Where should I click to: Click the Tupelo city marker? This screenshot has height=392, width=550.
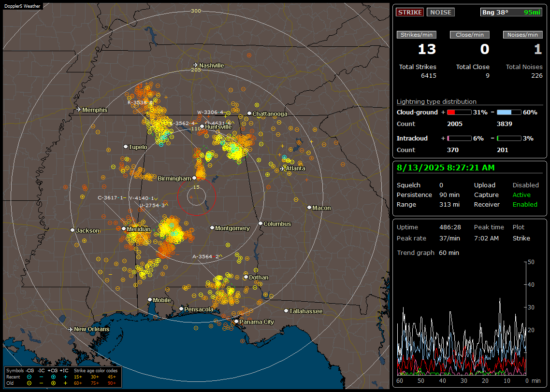126,146
